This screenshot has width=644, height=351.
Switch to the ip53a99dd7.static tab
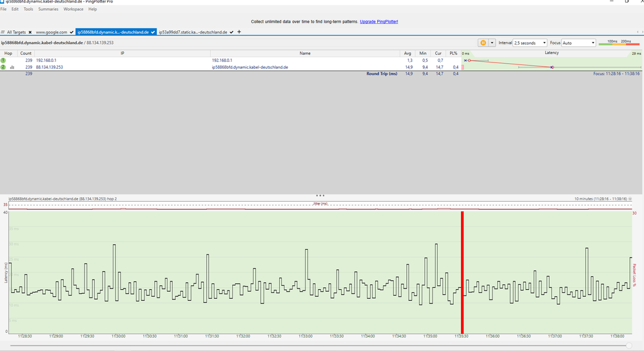pos(193,32)
